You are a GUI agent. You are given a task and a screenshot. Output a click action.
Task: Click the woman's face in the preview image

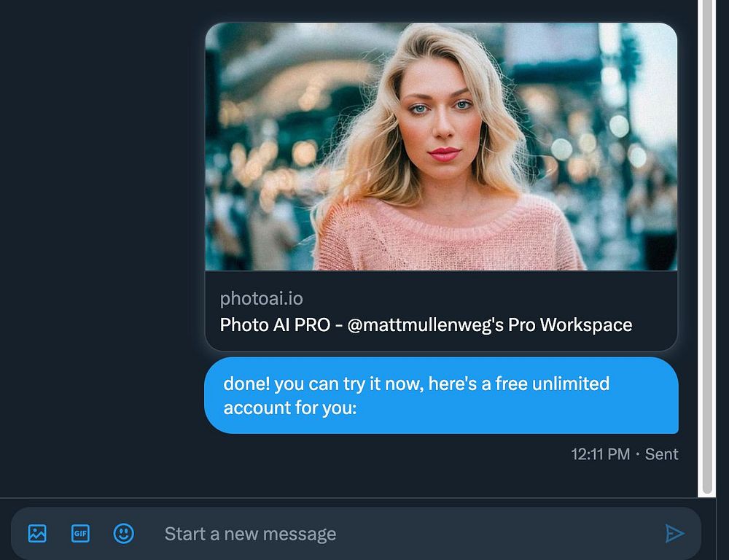(x=441, y=124)
